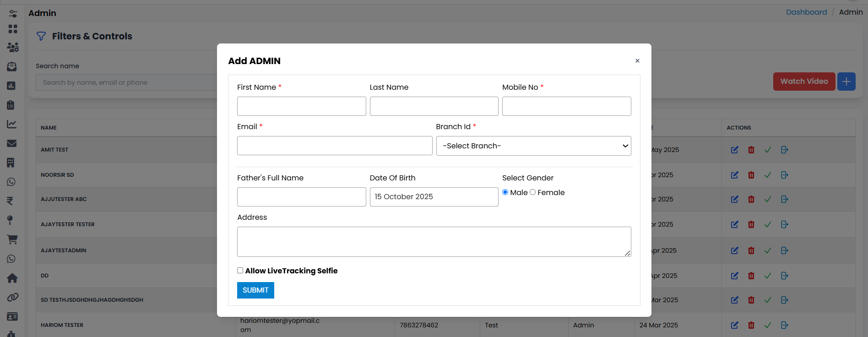Open the home icon in sidebar
The width and height of the screenshot is (868, 337).
point(12,278)
